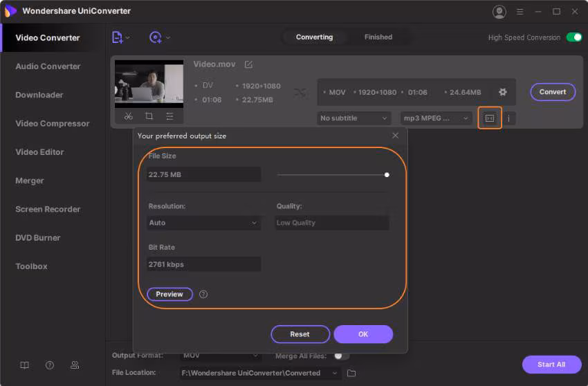Open the user account icon
The height and width of the screenshot is (386, 588).
499,12
